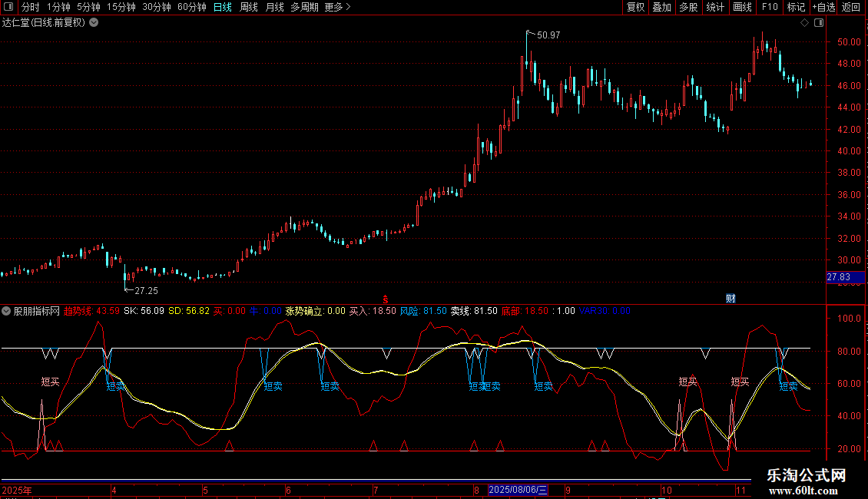Open the dropdown next to 达仁堂 title
This screenshot has width=868, height=499.
[x=94, y=22]
